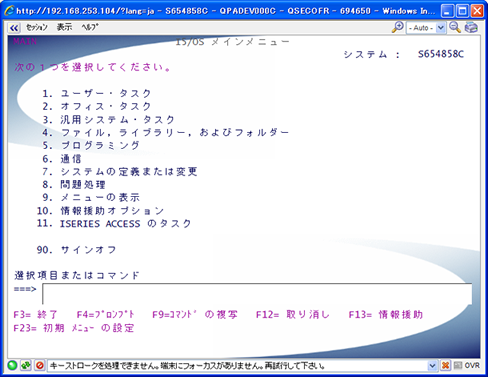Click the orange X clear message icon
This screenshot has height=377, width=488.
[x=445, y=365]
